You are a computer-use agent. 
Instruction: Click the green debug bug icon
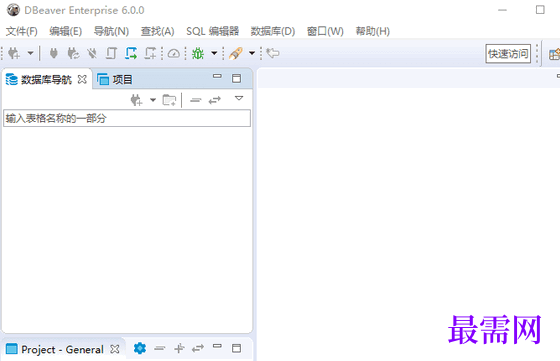click(x=198, y=54)
